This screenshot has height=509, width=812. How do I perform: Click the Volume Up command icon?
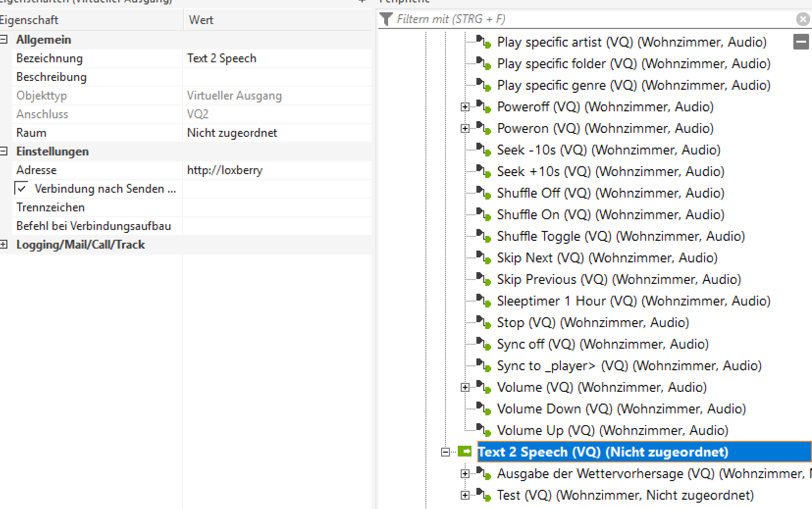click(484, 431)
